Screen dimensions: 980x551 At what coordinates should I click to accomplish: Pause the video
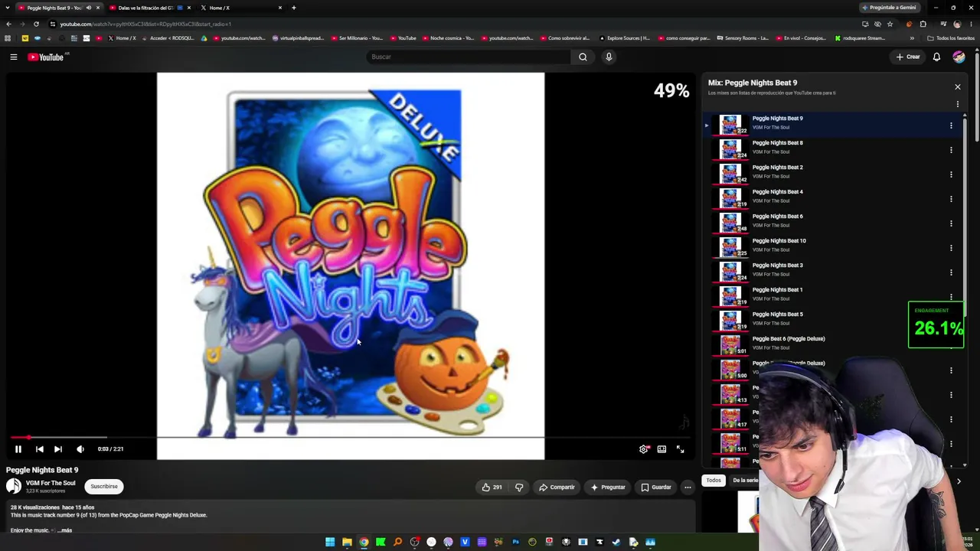[18, 449]
